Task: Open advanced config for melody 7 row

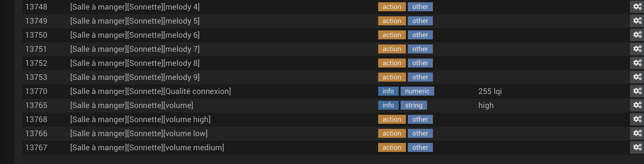Action: pyautogui.click(x=637, y=49)
